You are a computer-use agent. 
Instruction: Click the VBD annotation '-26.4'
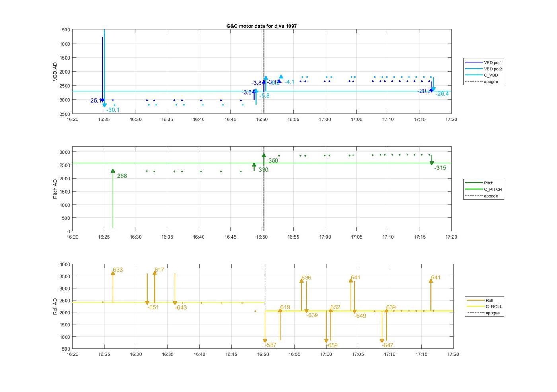[442, 94]
